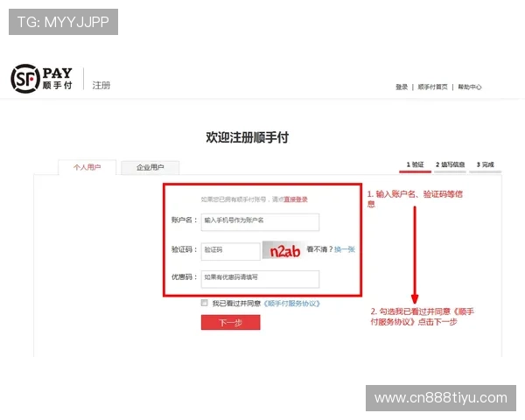Click the 看不清？ text
Viewport: 525px width, 420px height.
pos(319,249)
